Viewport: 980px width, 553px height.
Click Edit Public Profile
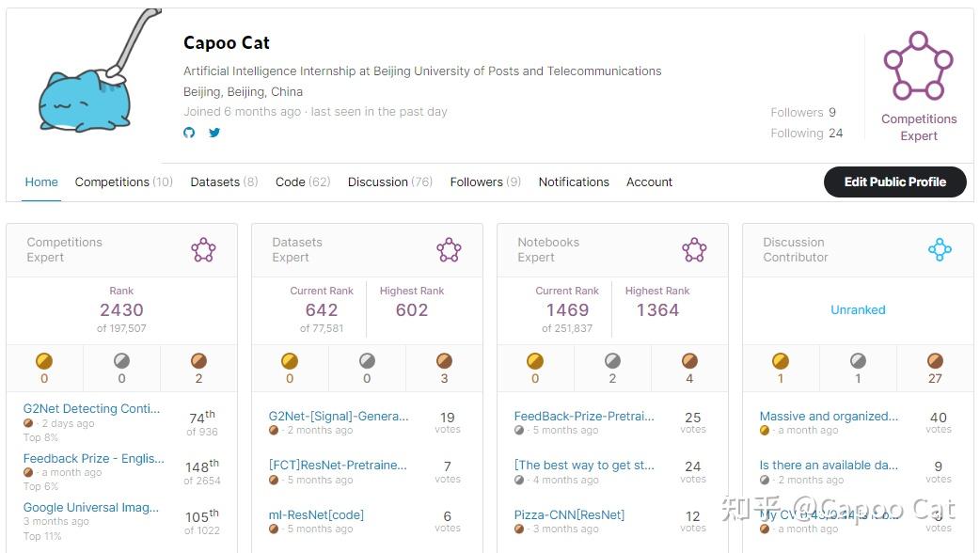pos(894,182)
